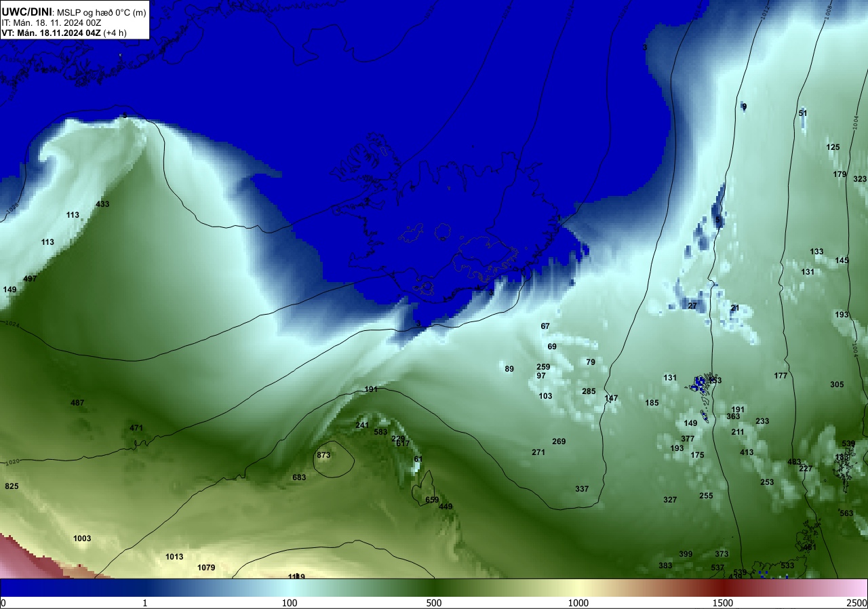This screenshot has width=868, height=609.
Task: Click the map value '873' inside the closed contour
Action: 323,455
